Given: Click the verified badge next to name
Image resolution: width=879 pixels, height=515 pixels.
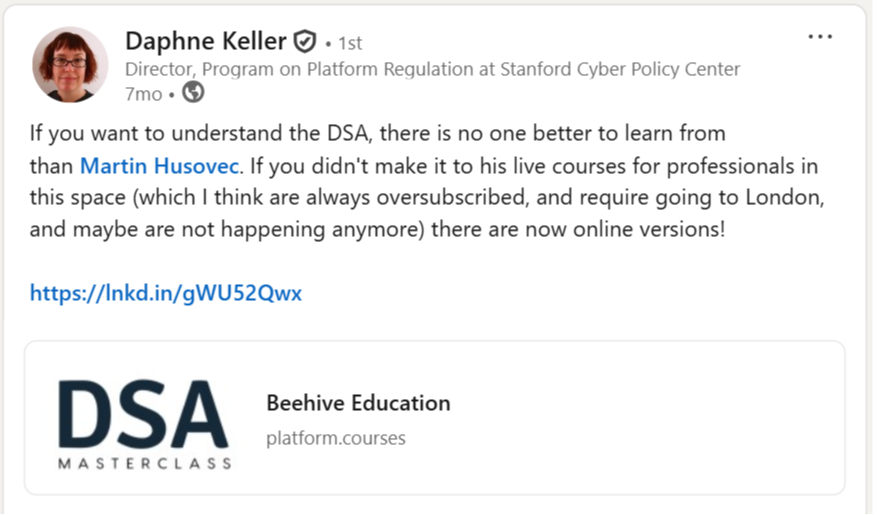Looking at the screenshot, I should [x=305, y=42].
